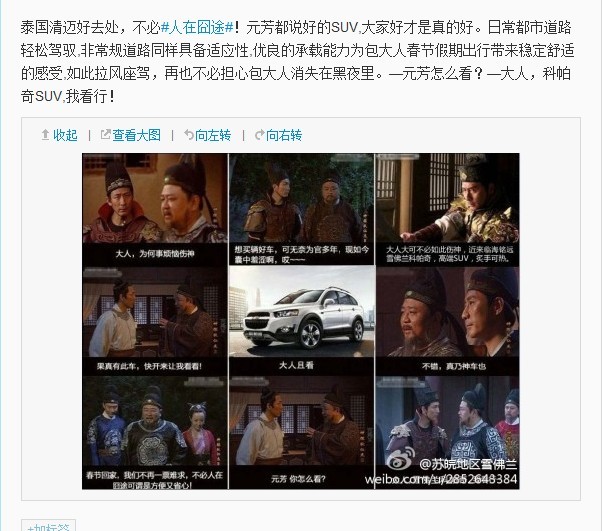
Task: Rotate image left via 向左转
Action: click(x=213, y=135)
